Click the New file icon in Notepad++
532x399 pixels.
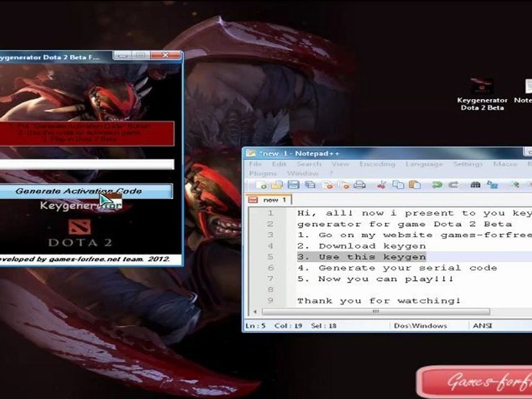click(261, 185)
